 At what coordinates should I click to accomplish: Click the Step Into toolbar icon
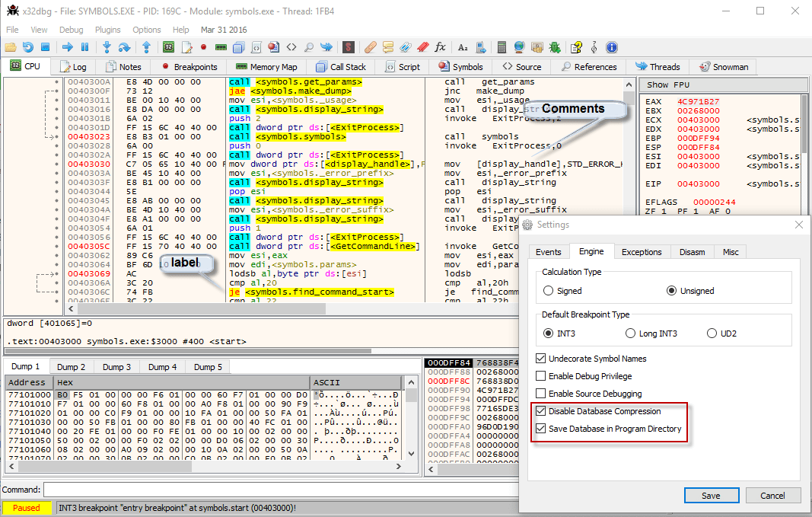(x=107, y=47)
